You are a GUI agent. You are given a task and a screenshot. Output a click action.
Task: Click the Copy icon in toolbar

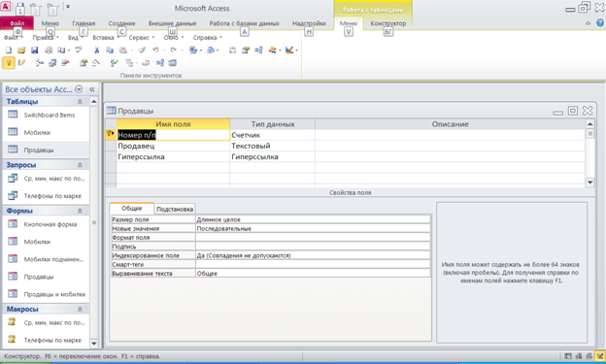[110, 50]
